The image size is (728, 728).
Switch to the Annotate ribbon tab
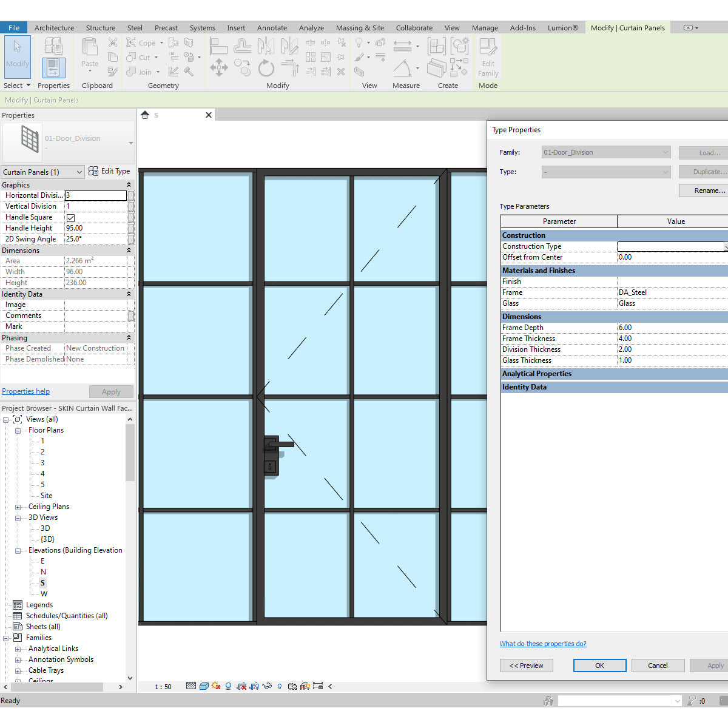pos(272,27)
